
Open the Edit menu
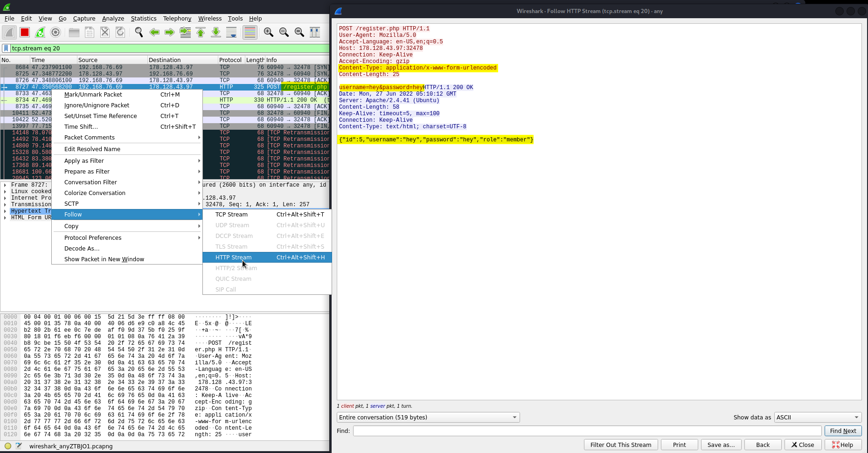pos(27,18)
